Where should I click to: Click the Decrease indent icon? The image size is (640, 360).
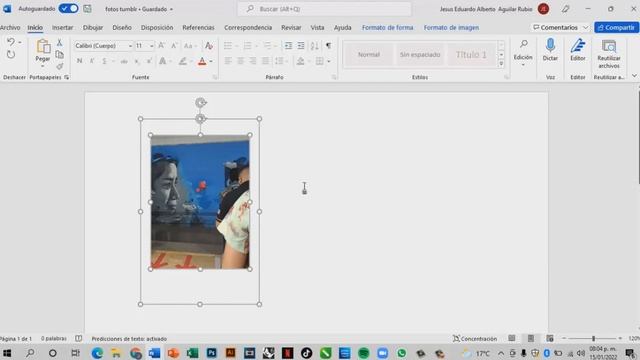tap(288, 46)
